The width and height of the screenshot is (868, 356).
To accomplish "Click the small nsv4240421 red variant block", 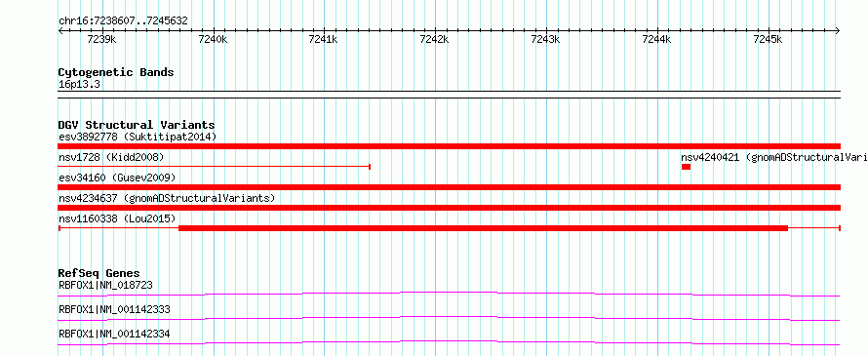I will [x=686, y=167].
